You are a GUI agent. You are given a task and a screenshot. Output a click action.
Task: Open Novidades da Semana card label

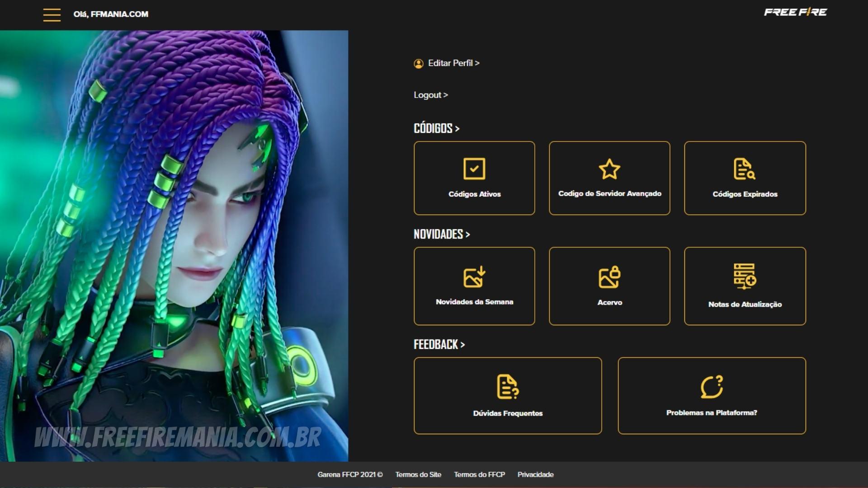pos(474,302)
